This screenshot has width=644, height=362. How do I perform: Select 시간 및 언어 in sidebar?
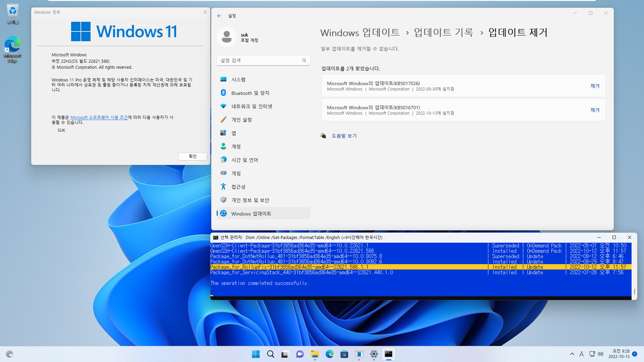point(263,160)
